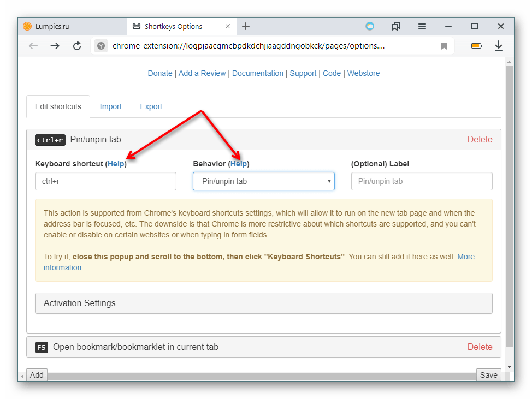Click the browser back arrow icon

(33, 46)
